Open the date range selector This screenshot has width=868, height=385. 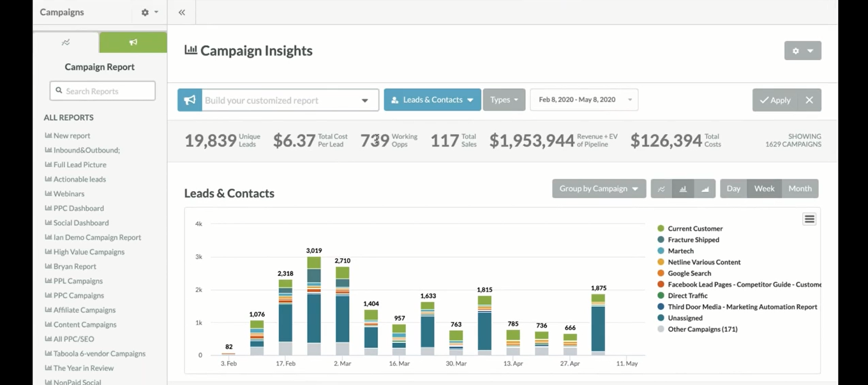[x=583, y=100]
